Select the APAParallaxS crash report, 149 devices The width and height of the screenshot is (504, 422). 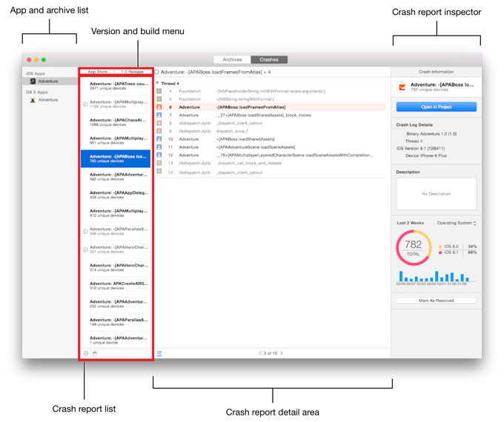click(x=116, y=322)
